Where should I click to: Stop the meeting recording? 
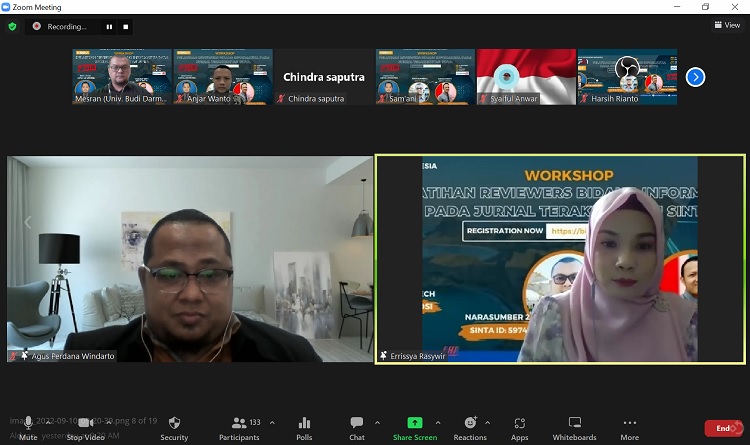click(126, 27)
